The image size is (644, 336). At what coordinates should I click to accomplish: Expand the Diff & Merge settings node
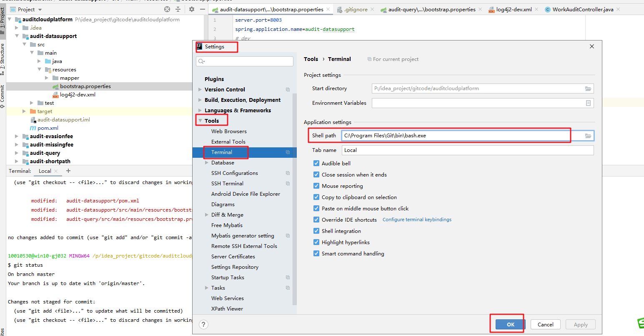[207, 215]
